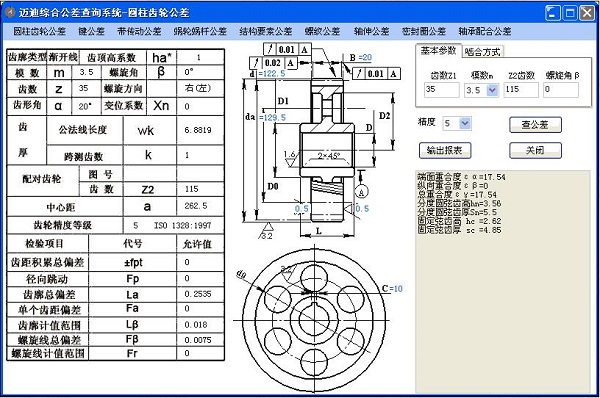Click the 输出报表 button
The height and width of the screenshot is (398, 600).
(x=445, y=150)
